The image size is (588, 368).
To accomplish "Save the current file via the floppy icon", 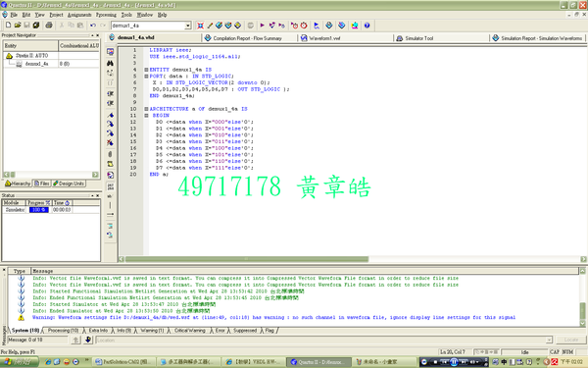I will [x=26, y=26].
